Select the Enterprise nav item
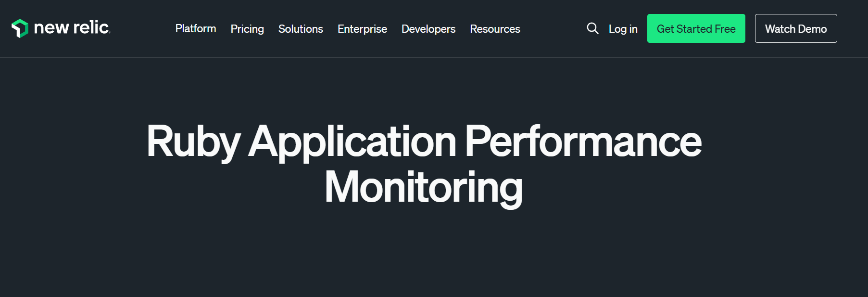This screenshot has height=297, width=868. pos(362,29)
